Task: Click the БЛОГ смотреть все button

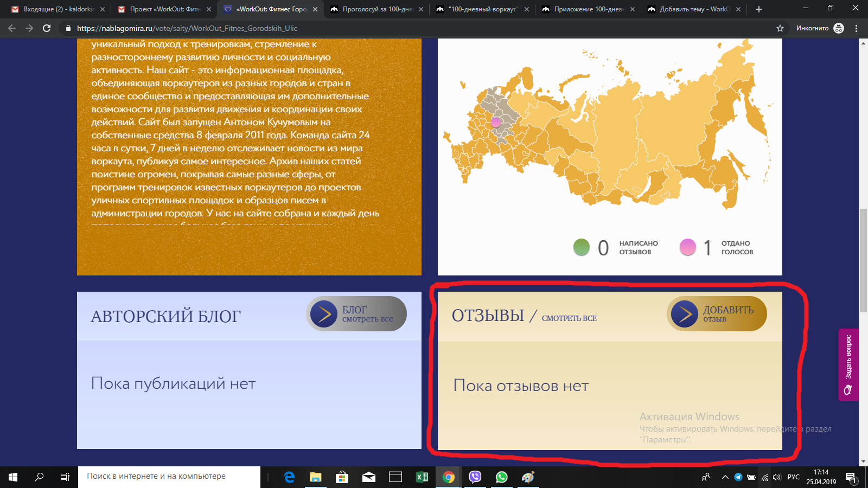Action: [356, 313]
